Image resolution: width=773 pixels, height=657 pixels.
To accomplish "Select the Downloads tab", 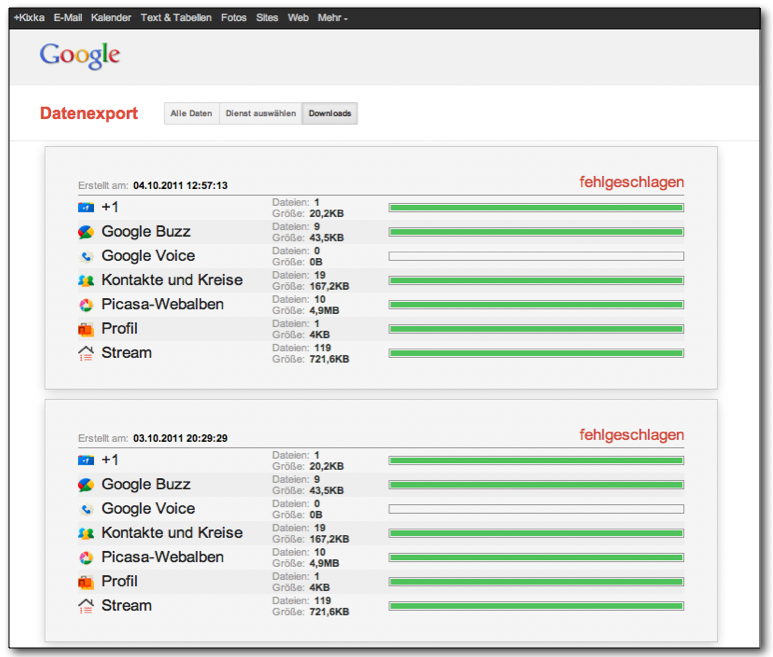I will tap(330, 114).
